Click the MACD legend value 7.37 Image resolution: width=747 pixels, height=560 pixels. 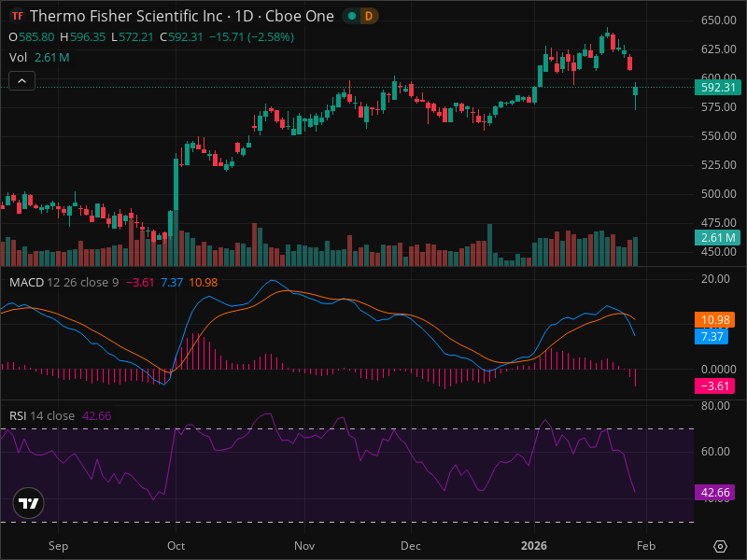(172, 283)
